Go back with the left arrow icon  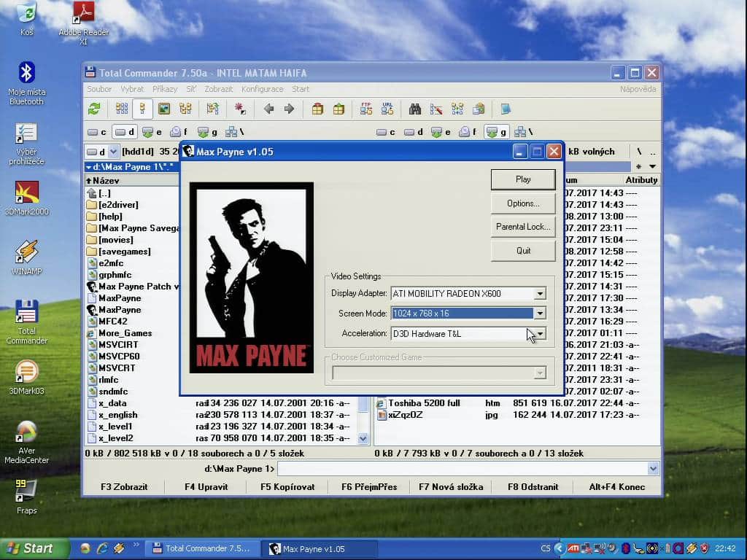(x=268, y=109)
